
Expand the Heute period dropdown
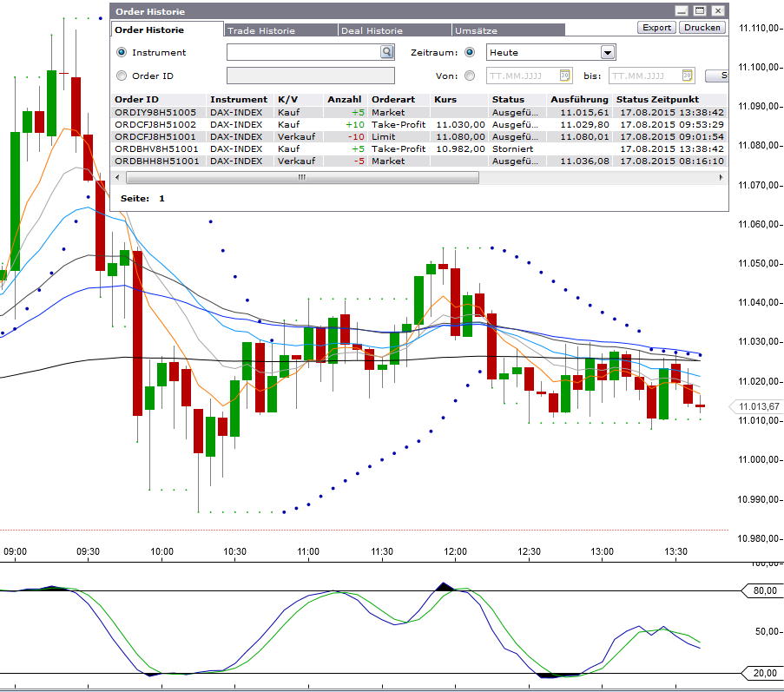coord(607,52)
